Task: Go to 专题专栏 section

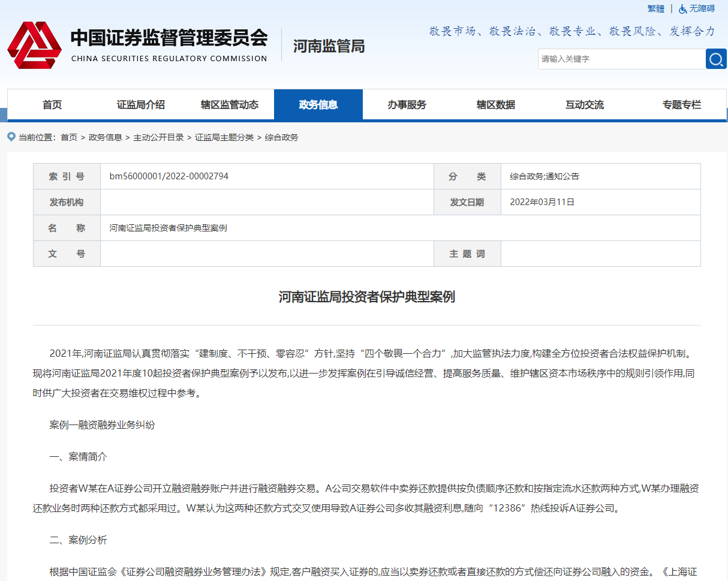Action: [681, 104]
